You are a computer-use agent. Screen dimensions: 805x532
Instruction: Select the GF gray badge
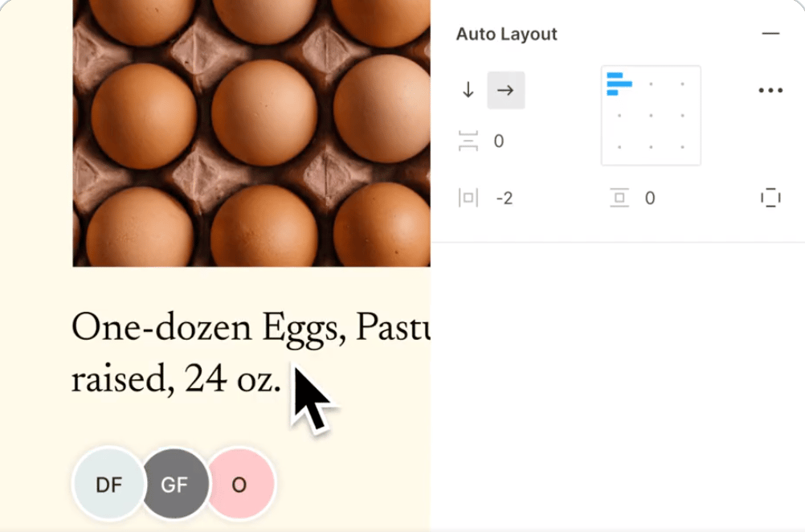[x=175, y=484]
